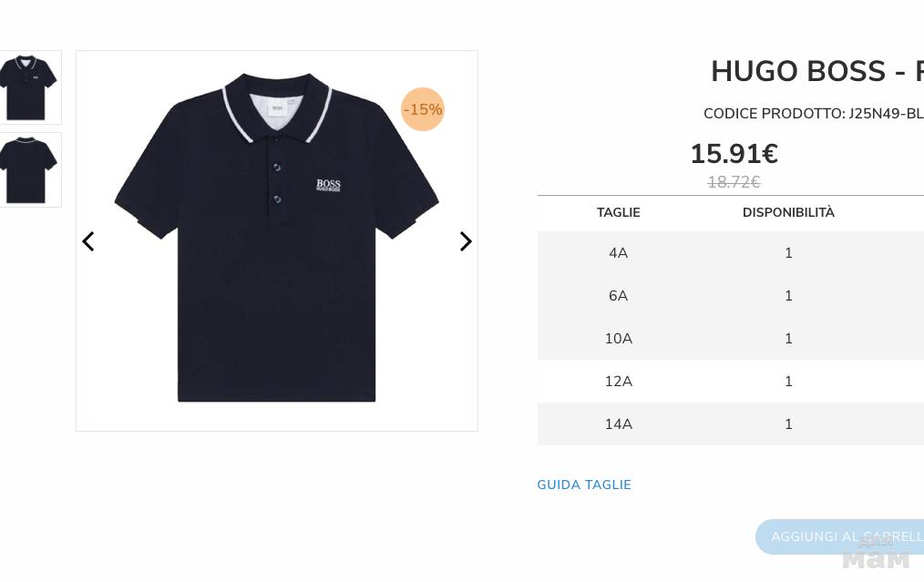Click the Aggiungi al Carrello button
The width and height of the screenshot is (924, 582).
pos(840,536)
